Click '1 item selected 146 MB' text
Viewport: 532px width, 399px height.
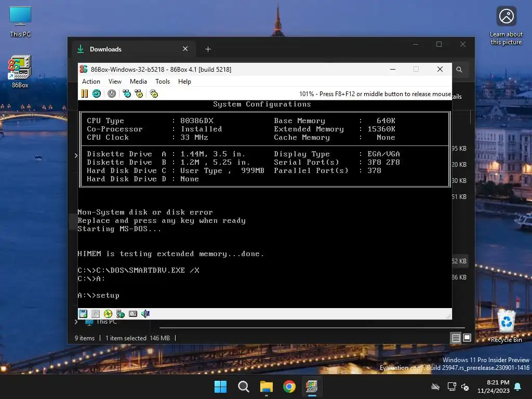(x=137, y=338)
